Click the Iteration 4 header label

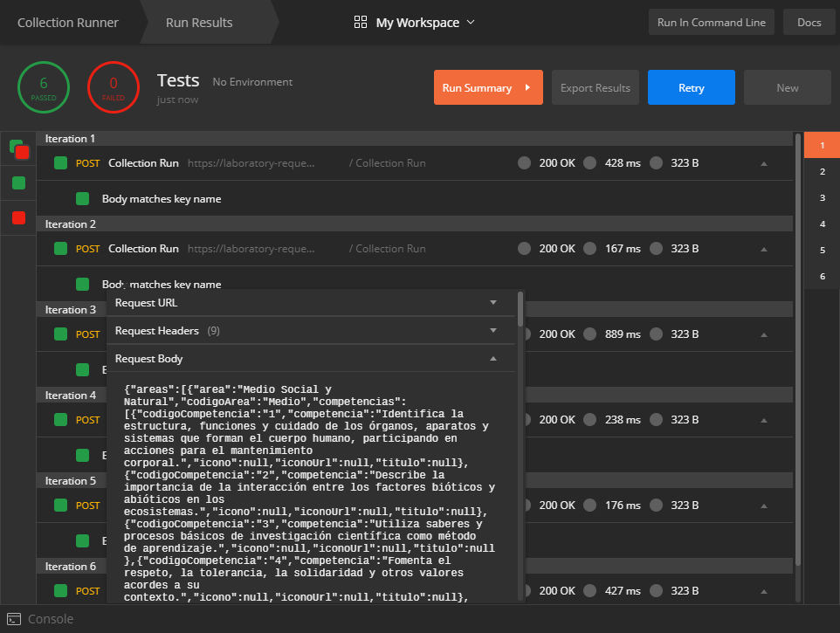(x=71, y=396)
